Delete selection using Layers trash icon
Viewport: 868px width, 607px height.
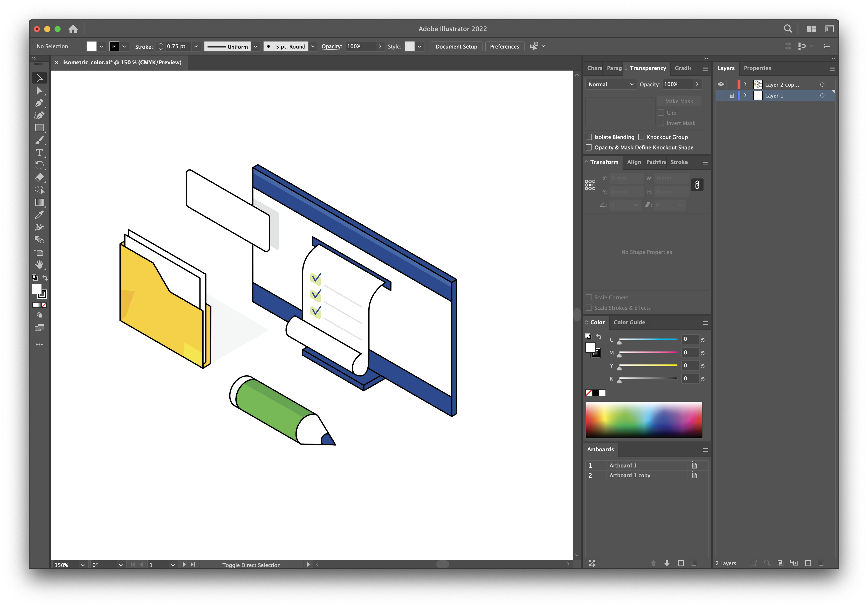click(821, 563)
